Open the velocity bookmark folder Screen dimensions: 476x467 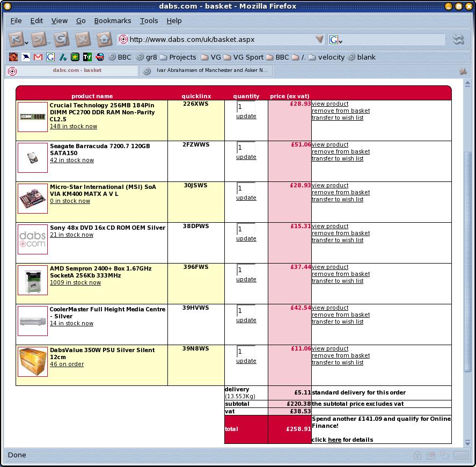[326, 57]
